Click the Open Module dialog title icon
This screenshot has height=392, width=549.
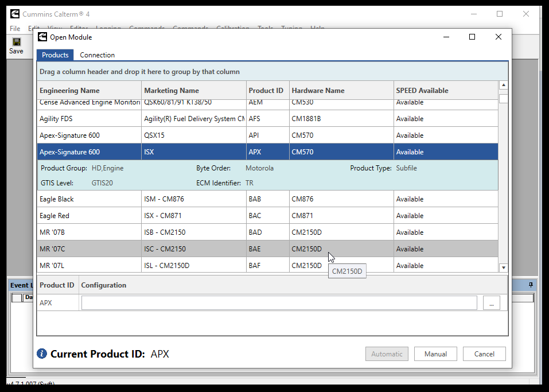point(42,37)
